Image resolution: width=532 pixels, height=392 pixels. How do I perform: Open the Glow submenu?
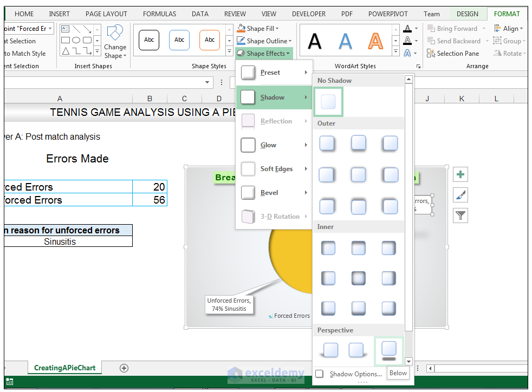pos(274,145)
